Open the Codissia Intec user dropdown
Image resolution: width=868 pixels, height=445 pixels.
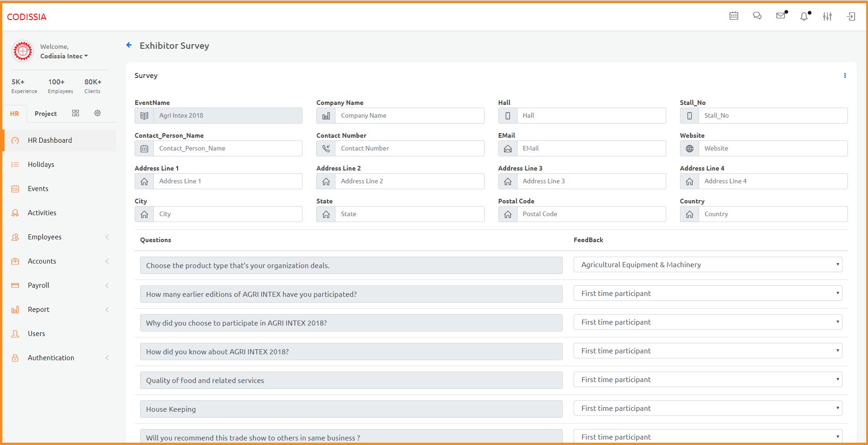64,56
